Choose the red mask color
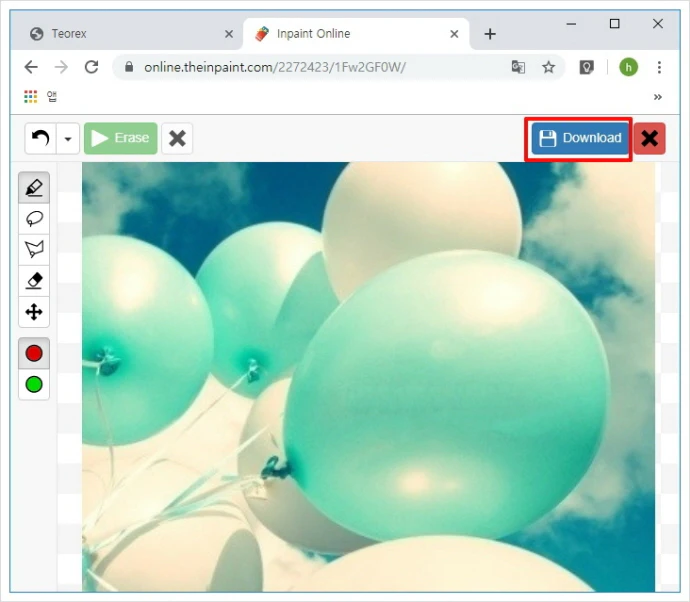Viewport: 690px width, 602px height. (x=34, y=353)
